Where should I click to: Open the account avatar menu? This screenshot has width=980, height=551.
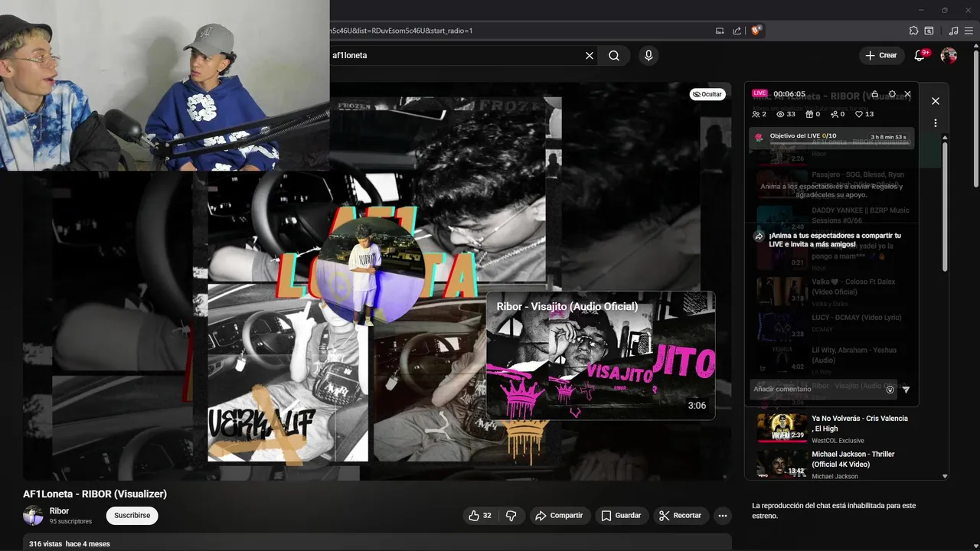(x=949, y=55)
